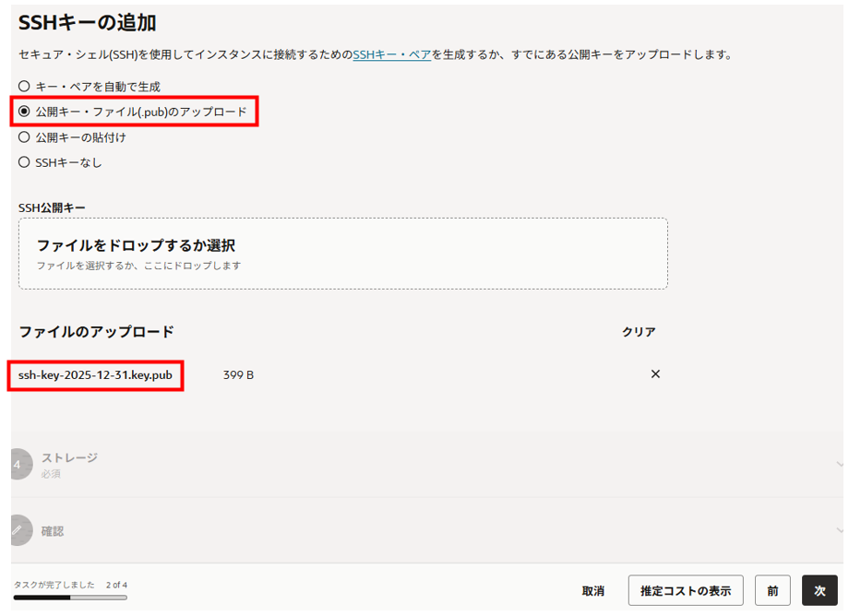Open the 確認 section header
Screen dimensions: 849x616
click(53, 531)
